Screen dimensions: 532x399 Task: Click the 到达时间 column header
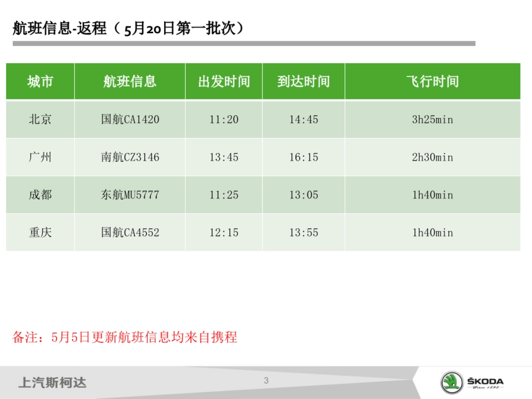304,82
